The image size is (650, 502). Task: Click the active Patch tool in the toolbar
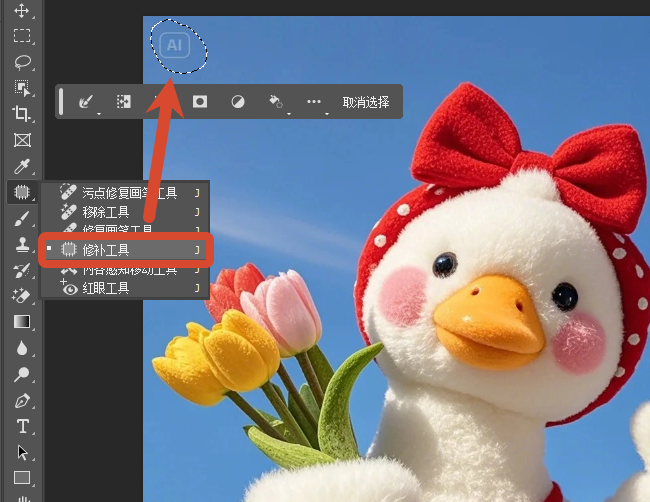coord(22,192)
